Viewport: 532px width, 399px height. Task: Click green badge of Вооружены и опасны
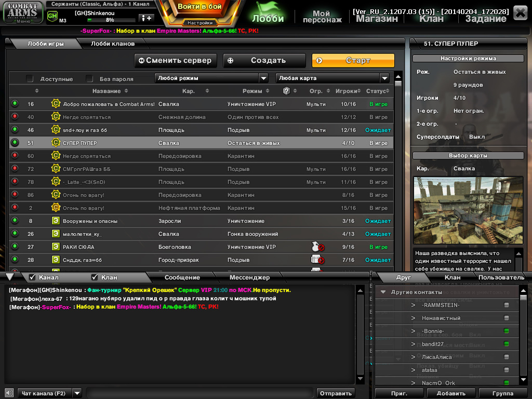[x=56, y=220]
